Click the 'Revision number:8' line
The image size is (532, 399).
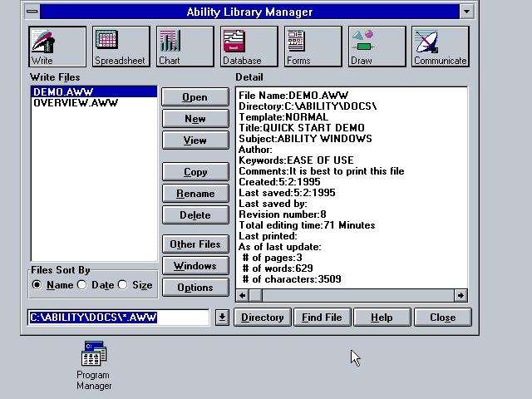pos(283,214)
